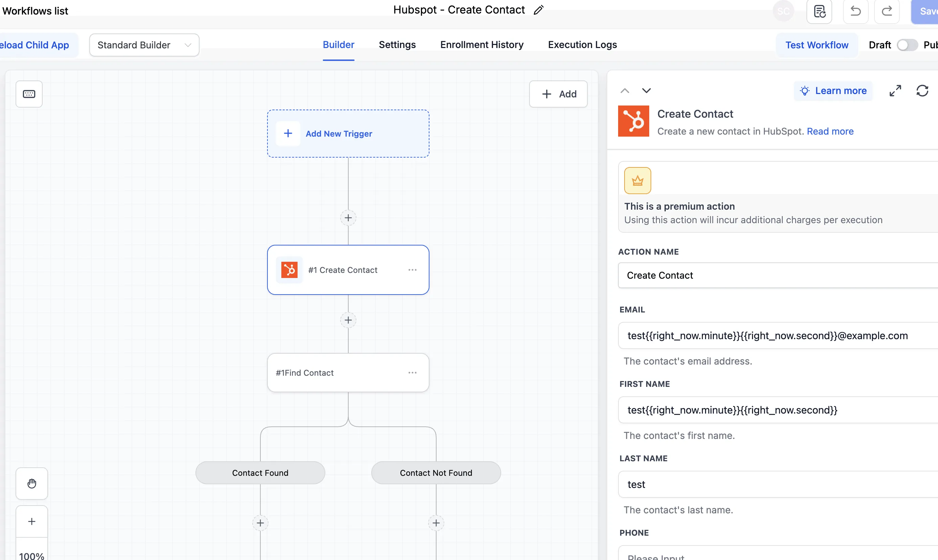Zoom in with the plus control
Screen dimensions: 938x560
[32, 521]
